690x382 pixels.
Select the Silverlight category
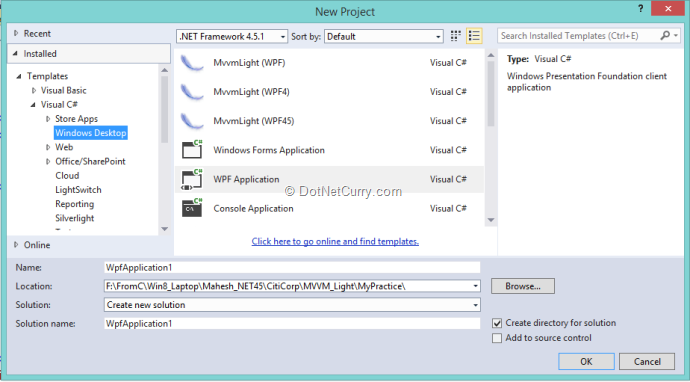(74, 218)
